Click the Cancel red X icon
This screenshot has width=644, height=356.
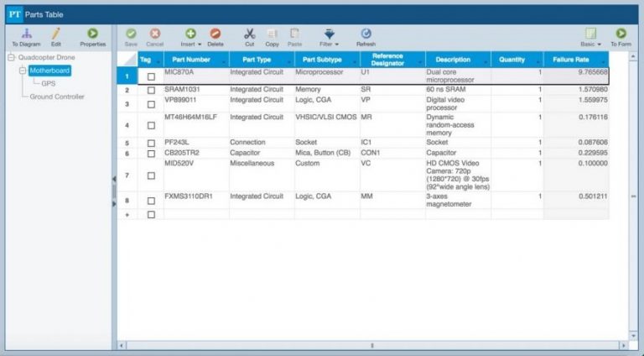pyautogui.click(x=155, y=34)
